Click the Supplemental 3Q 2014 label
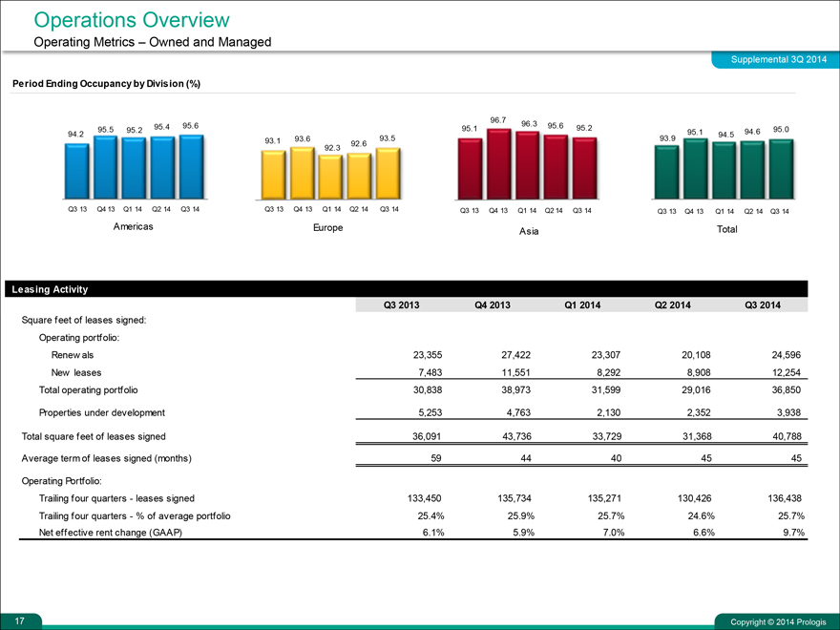The image size is (840, 630). pyautogui.click(x=775, y=60)
